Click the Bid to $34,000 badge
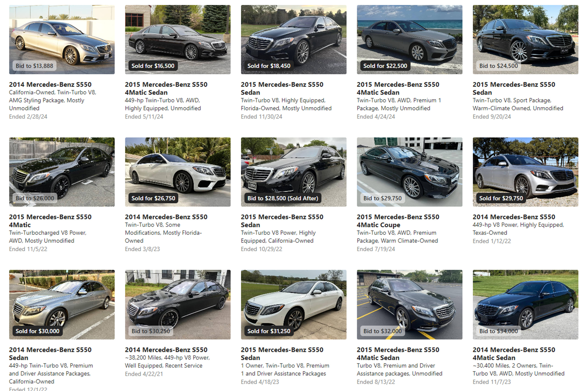This screenshot has width=588, height=391. 499,331
